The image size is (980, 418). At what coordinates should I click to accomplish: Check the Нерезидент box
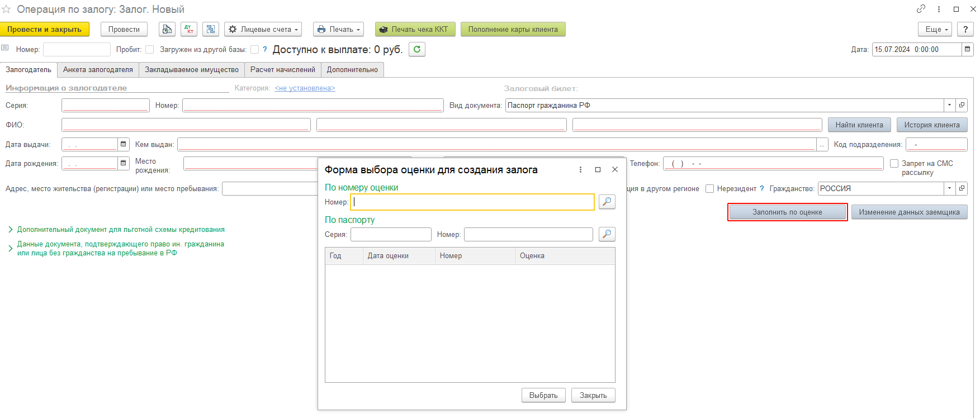click(709, 188)
